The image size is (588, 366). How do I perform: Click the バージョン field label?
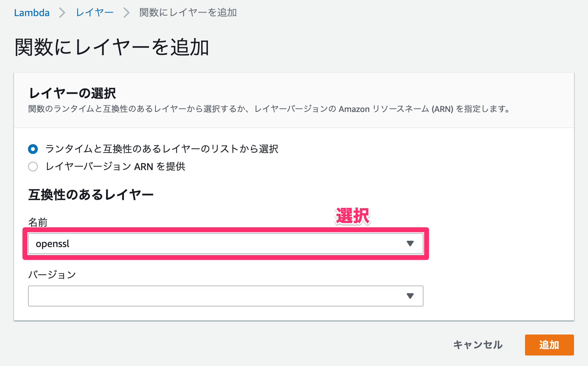coord(52,274)
